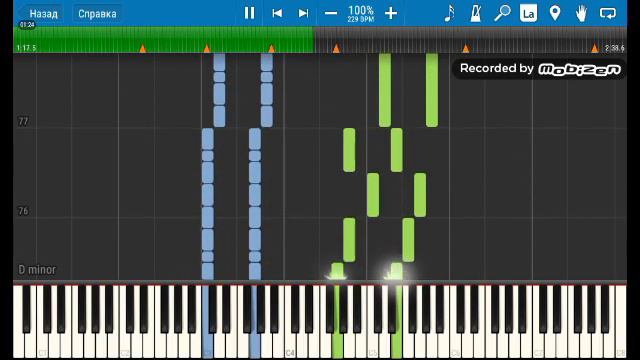
Task: Open the hand selection options
Action: coord(581,13)
